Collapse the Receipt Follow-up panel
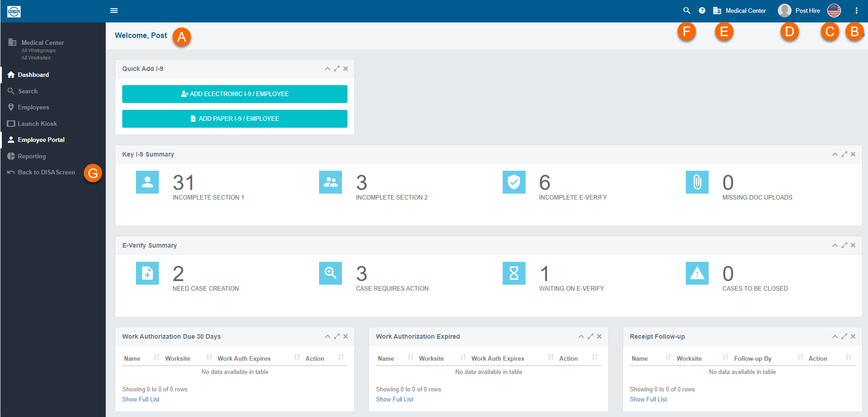Viewport: 868px width, 417px height. pyautogui.click(x=835, y=336)
